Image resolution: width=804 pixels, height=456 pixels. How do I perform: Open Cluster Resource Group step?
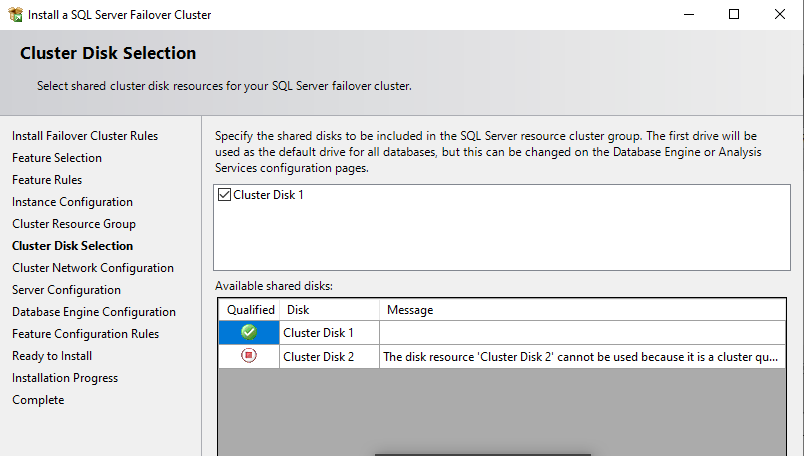click(x=74, y=224)
